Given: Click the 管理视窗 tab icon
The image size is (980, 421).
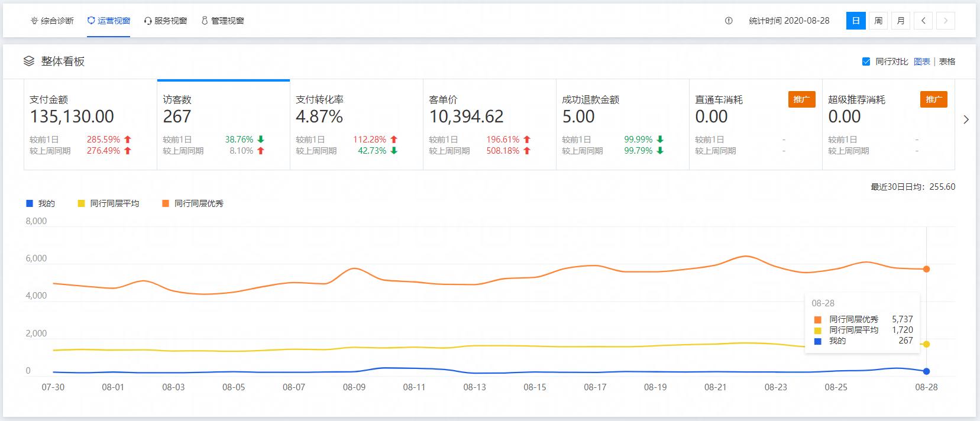Looking at the screenshot, I should pos(205,21).
